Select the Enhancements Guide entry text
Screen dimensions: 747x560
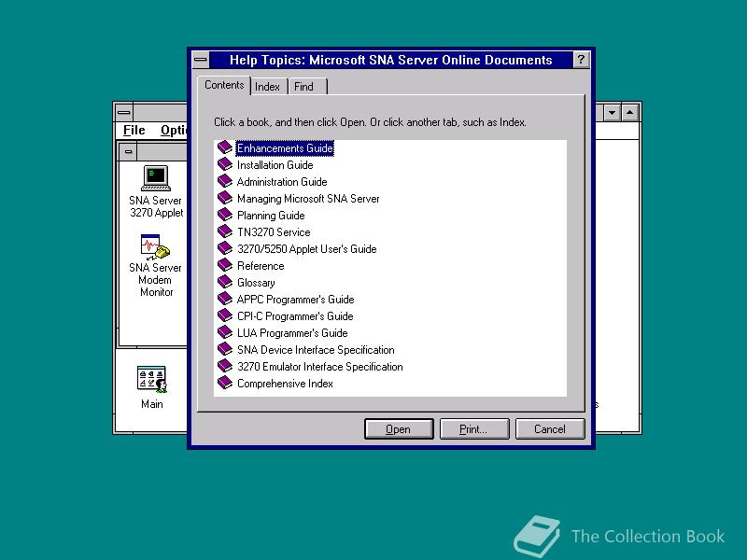tap(285, 148)
